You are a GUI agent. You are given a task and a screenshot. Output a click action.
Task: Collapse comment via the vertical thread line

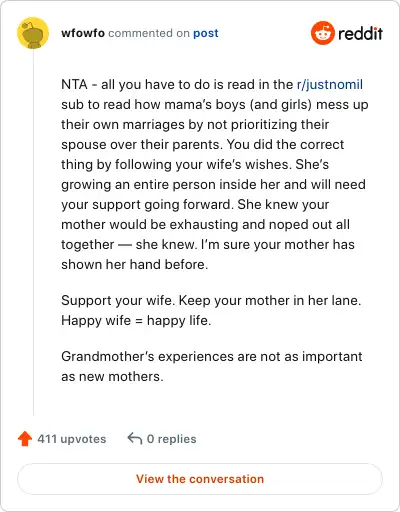point(33,232)
